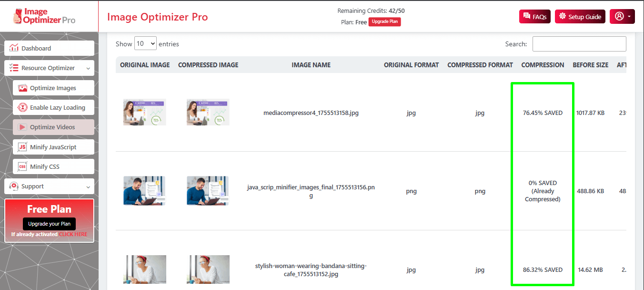Open compressed thumbnail of java_scrip_minifier image
Viewport: 644px width, 290px height.
208,191
